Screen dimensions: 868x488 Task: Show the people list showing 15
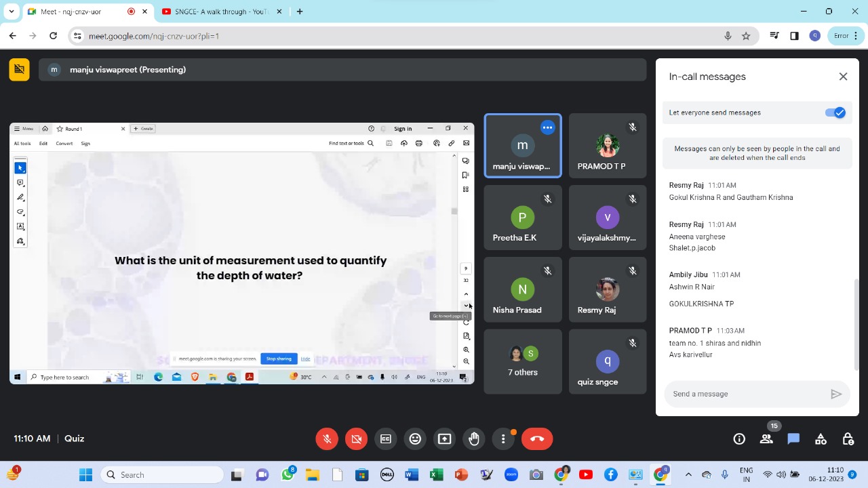(766, 439)
